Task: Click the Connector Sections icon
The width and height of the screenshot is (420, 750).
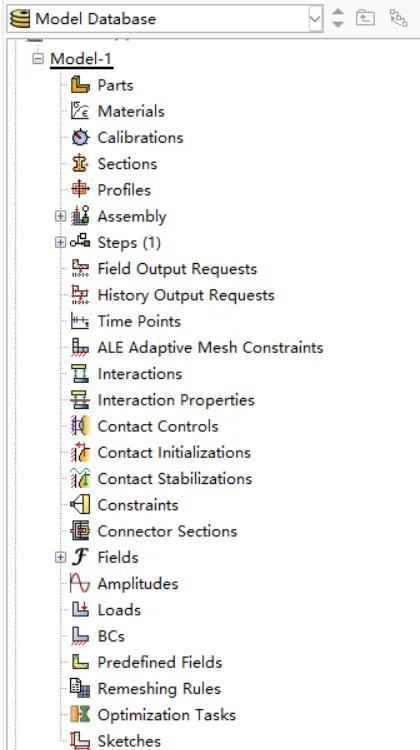Action: click(80, 531)
